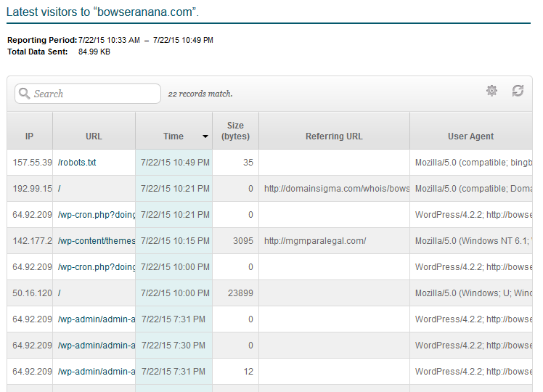
Task: Click the 7/22/15 10:15 PM time cell
Action: [x=173, y=241]
